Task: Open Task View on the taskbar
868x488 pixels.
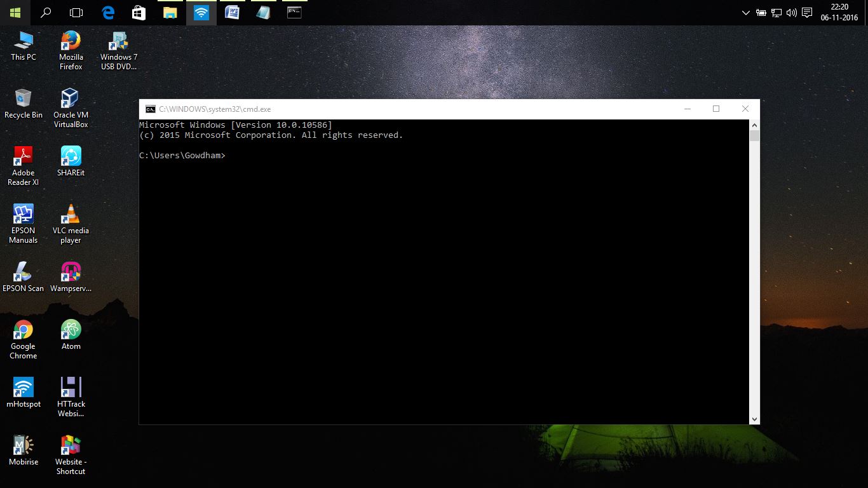Action: click(x=76, y=13)
